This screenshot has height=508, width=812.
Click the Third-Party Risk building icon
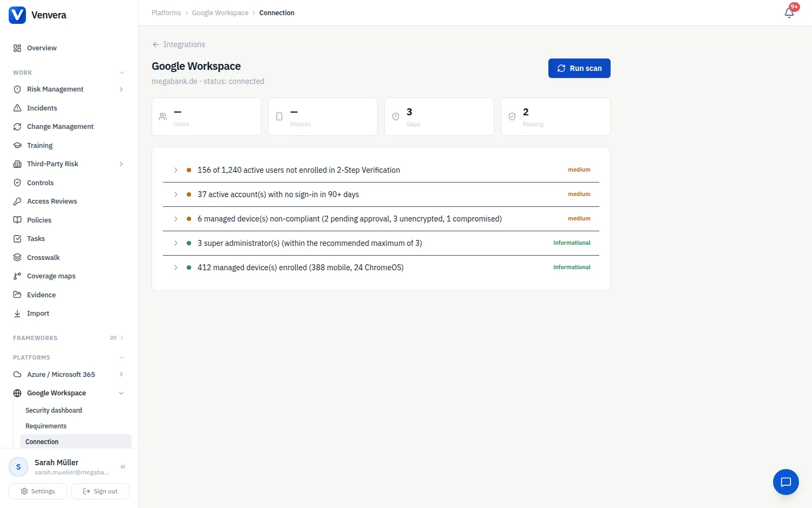tap(17, 164)
